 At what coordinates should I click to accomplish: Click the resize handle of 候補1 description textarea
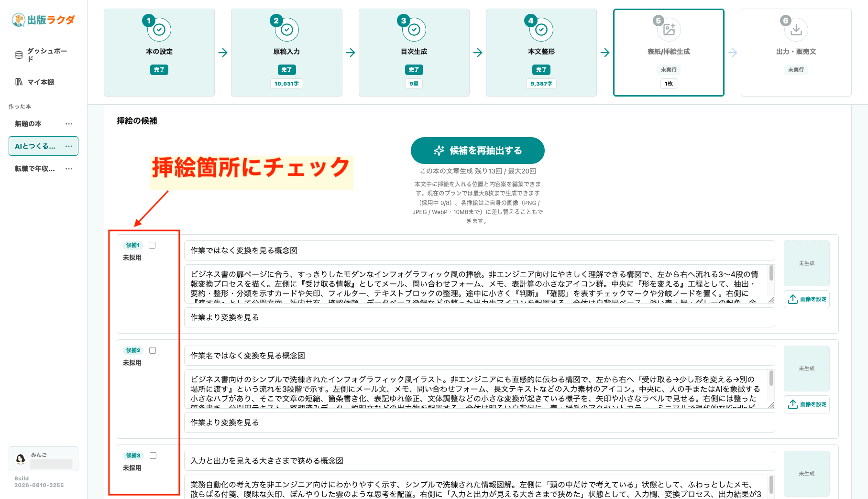tap(771, 300)
